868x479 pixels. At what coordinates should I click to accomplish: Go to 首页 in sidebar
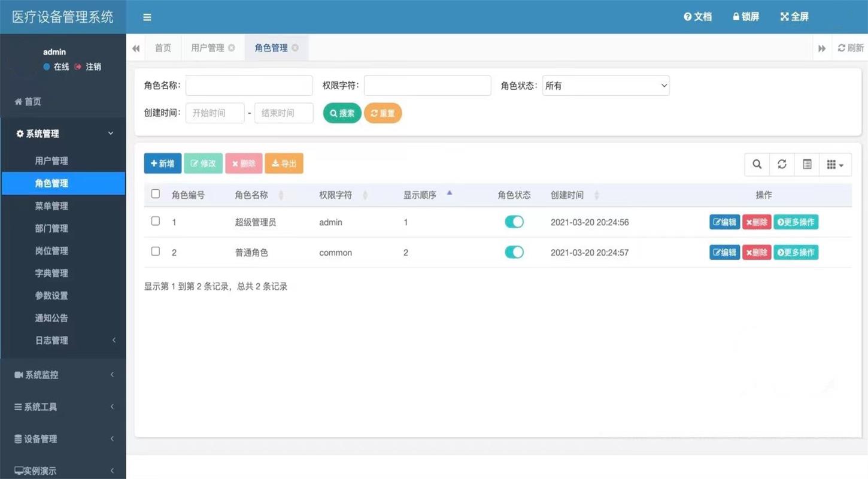tap(28, 102)
